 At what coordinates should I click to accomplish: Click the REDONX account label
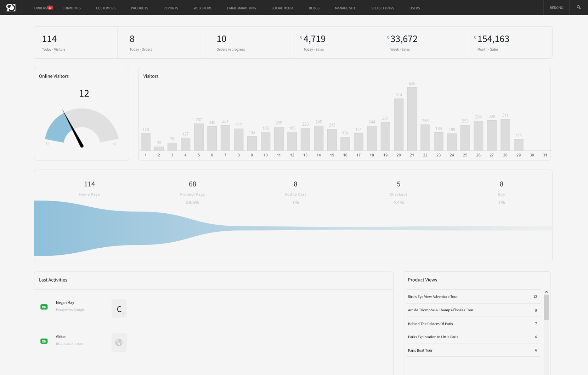pyautogui.click(x=556, y=7)
